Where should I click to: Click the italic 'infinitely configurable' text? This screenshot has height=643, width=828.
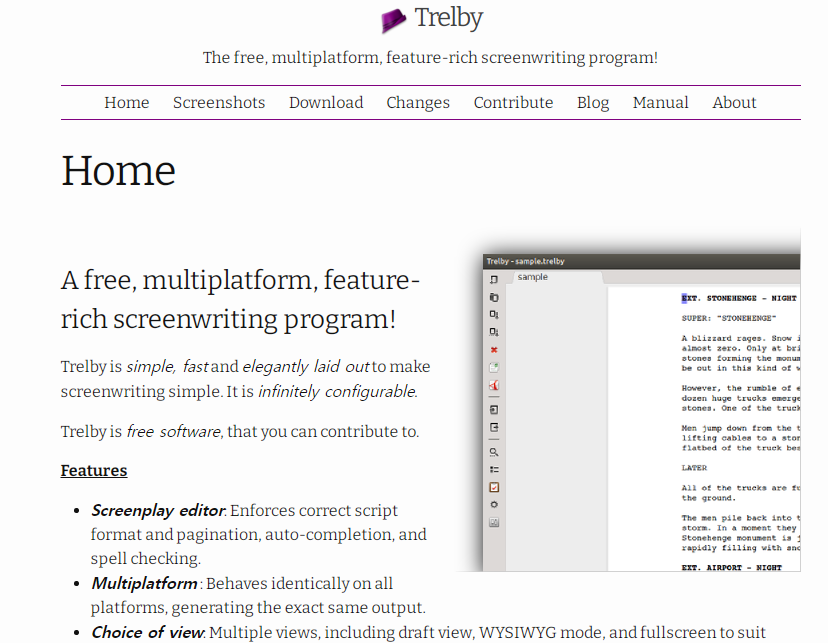click(337, 392)
